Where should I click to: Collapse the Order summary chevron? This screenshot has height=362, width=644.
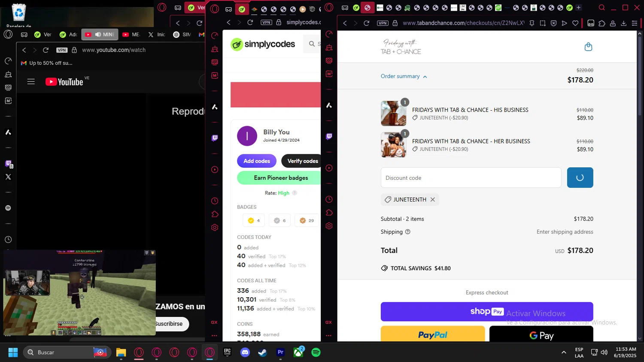(425, 77)
